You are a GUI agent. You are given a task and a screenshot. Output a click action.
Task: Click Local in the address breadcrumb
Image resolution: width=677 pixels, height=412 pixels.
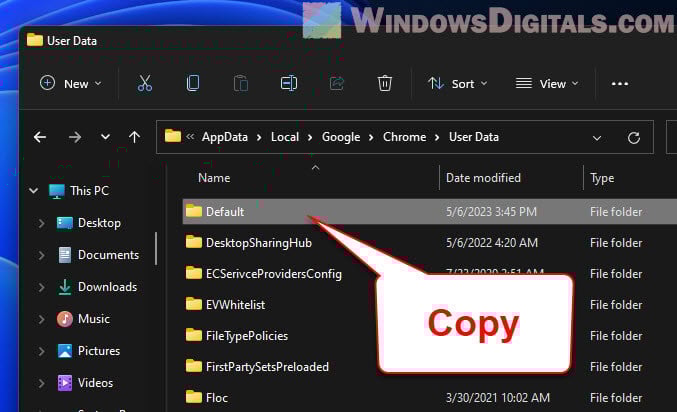coord(285,137)
